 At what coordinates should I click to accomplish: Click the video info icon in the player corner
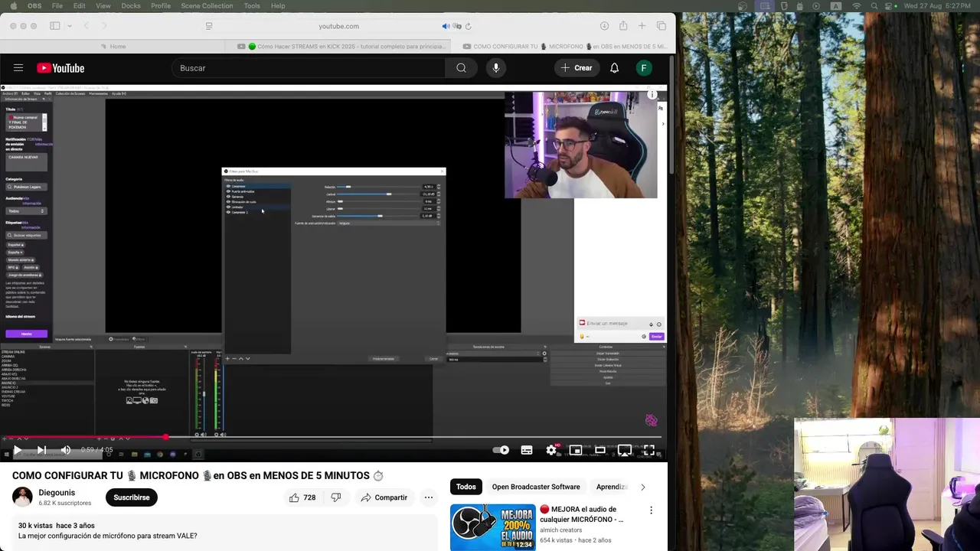pos(652,94)
